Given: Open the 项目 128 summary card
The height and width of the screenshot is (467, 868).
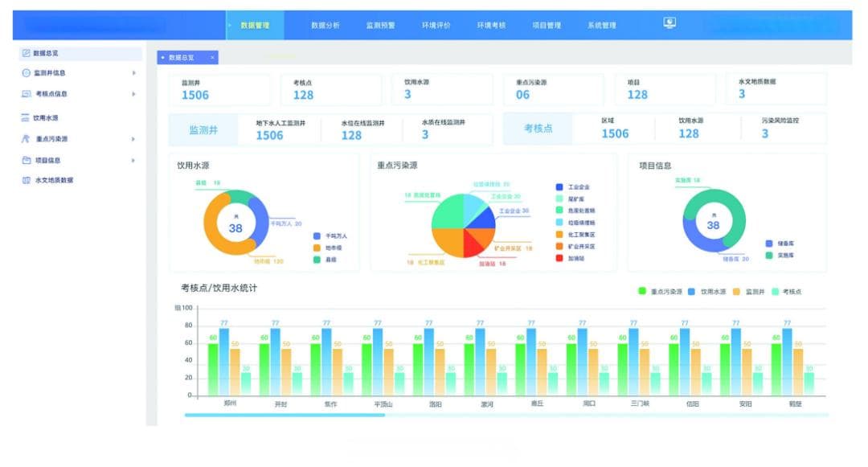Looking at the screenshot, I should tap(665, 90).
